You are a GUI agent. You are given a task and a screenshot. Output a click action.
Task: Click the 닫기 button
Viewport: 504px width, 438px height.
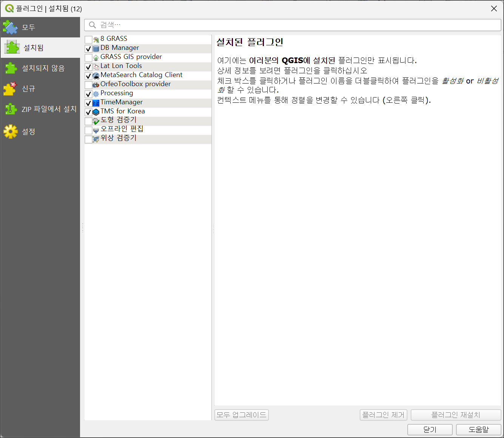[x=430, y=430]
